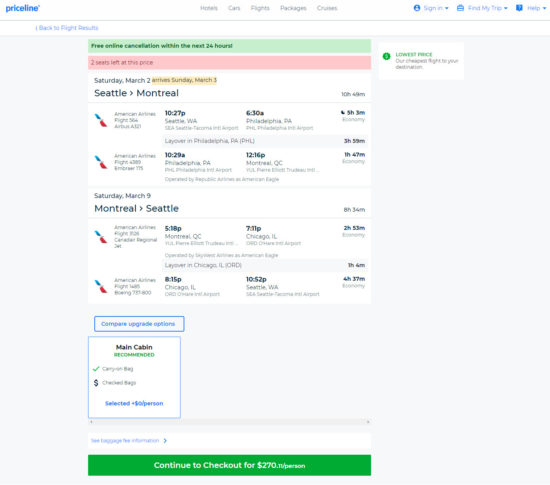550x485 pixels.
Task: Click the fare options horizontal scrollbar
Action: [x=229, y=422]
